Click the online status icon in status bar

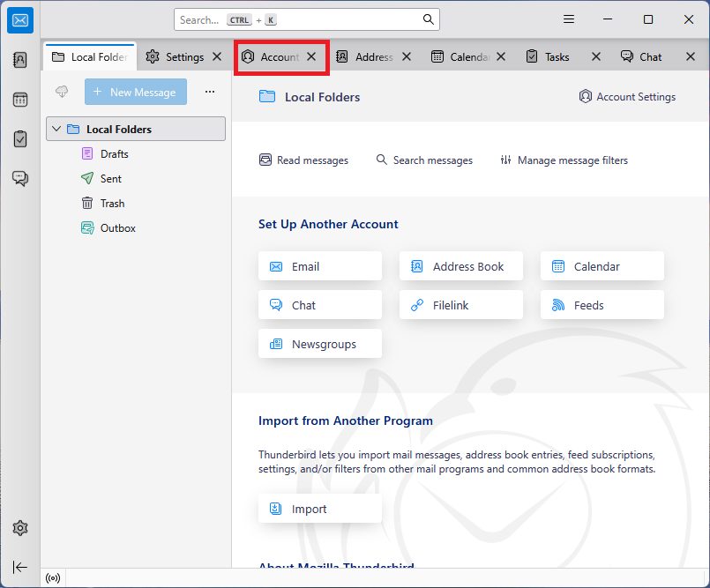(53, 578)
